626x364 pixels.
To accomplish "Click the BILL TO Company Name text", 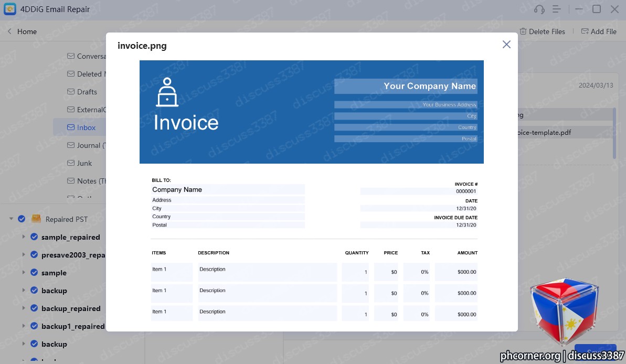I will [x=177, y=189].
